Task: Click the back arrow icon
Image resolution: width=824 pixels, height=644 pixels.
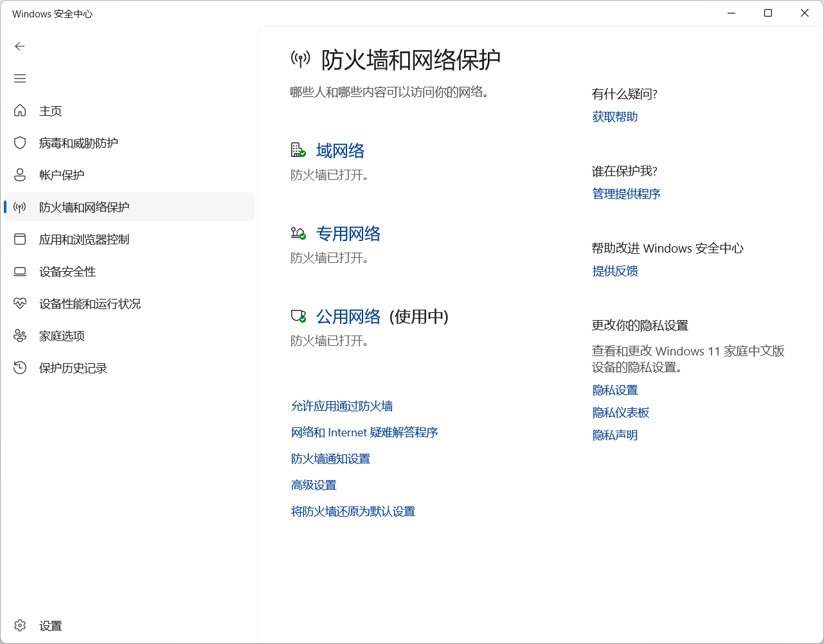Action: point(20,46)
